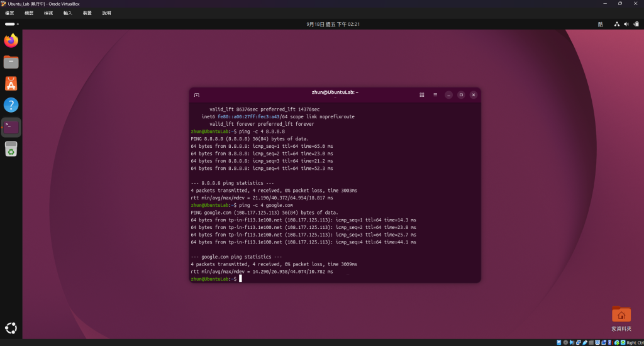The width and height of the screenshot is (644, 346).
Task: Click the Activities workspace pill indicator
Action: coord(11,25)
